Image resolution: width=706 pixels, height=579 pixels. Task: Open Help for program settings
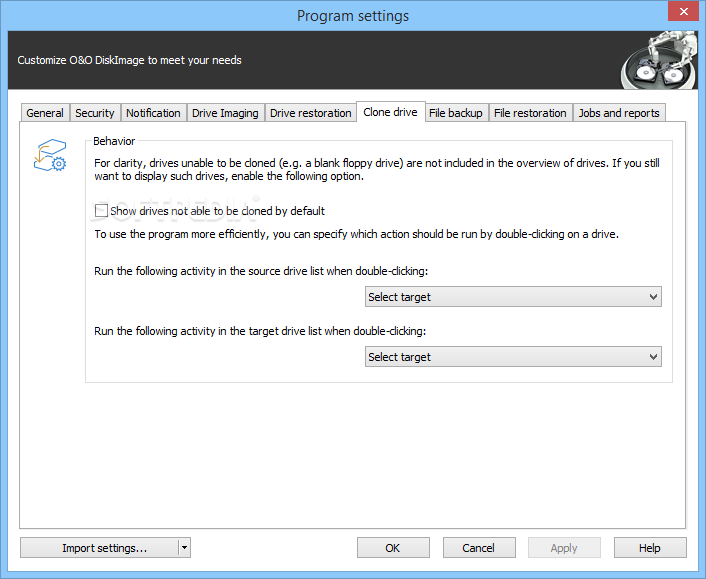pyautogui.click(x=650, y=548)
